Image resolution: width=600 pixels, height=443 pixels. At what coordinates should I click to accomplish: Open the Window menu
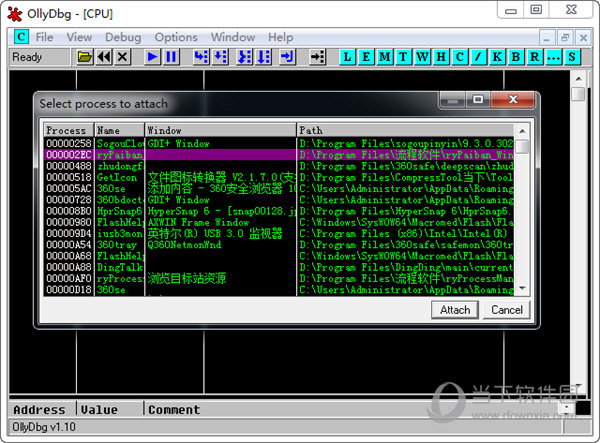233,37
